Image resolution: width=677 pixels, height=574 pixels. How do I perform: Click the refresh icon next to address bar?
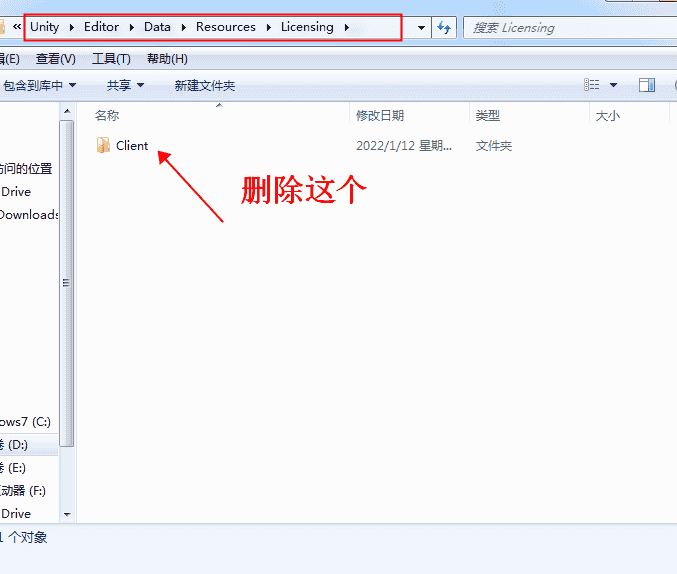coord(444,28)
